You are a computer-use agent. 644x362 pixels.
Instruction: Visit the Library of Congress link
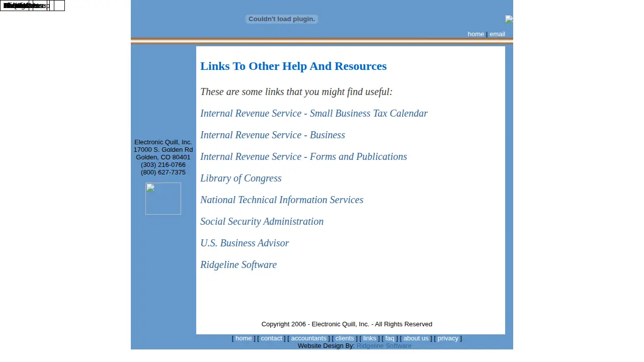241,178
